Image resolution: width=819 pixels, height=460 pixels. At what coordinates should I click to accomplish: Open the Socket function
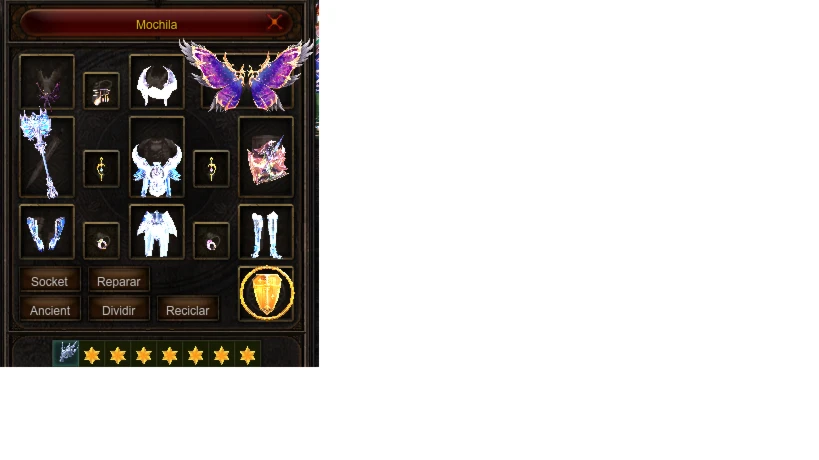point(50,281)
